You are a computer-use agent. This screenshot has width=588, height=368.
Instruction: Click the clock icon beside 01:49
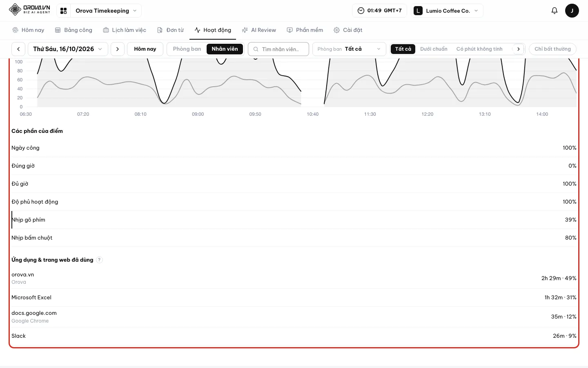click(x=361, y=11)
